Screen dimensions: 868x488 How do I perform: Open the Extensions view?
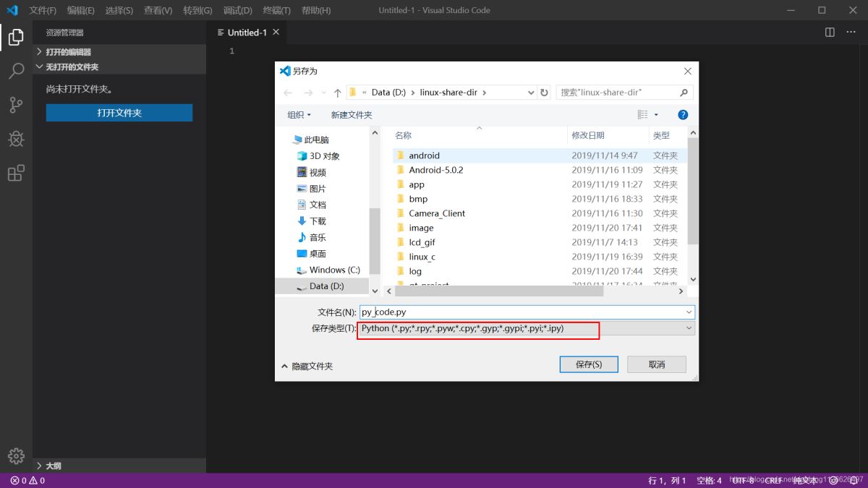click(16, 173)
